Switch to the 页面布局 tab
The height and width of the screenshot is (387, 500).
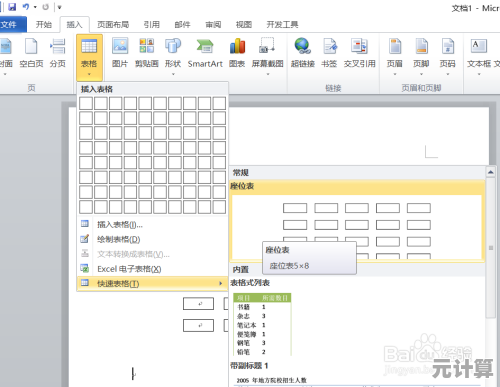click(x=113, y=24)
